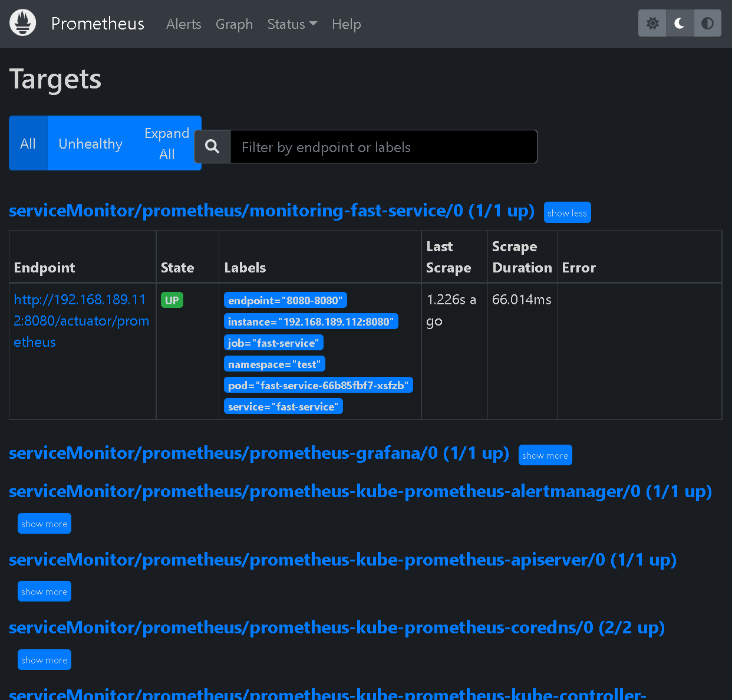
Task: Open the monitoring-fast-service/0 pool heading link
Action: (272, 211)
